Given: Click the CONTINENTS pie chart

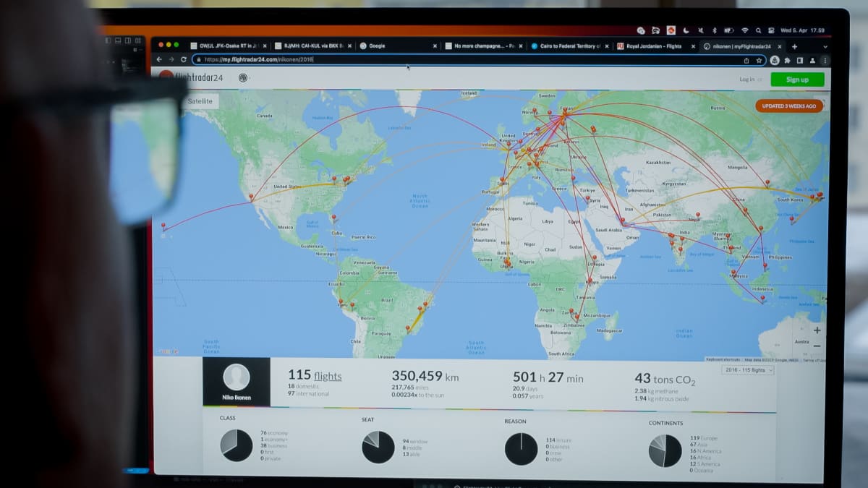Looking at the screenshot, I should click(x=665, y=450).
